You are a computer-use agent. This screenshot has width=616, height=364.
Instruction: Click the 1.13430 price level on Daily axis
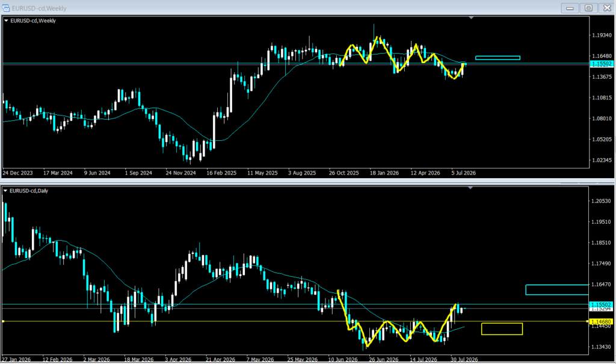coord(601,347)
